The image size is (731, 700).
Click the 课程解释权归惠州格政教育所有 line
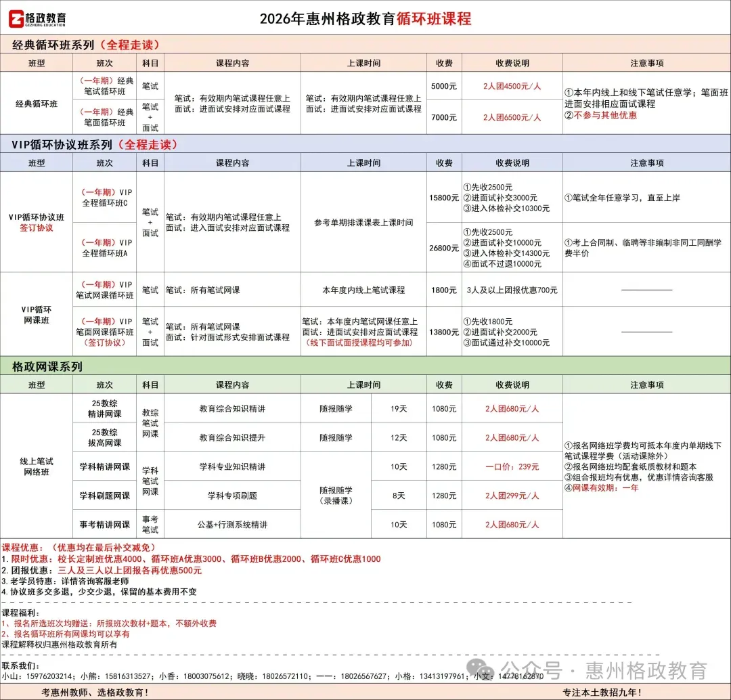click(x=60, y=644)
